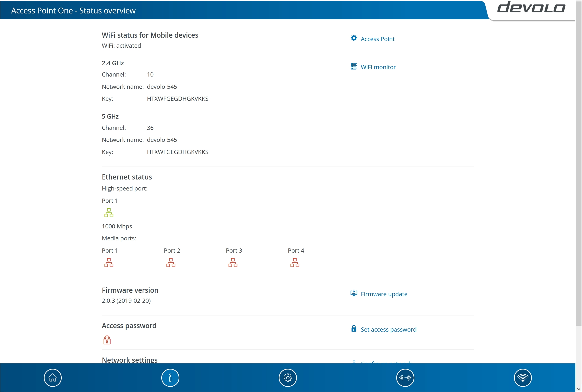Click the red media Port 4 icon

pyautogui.click(x=295, y=263)
